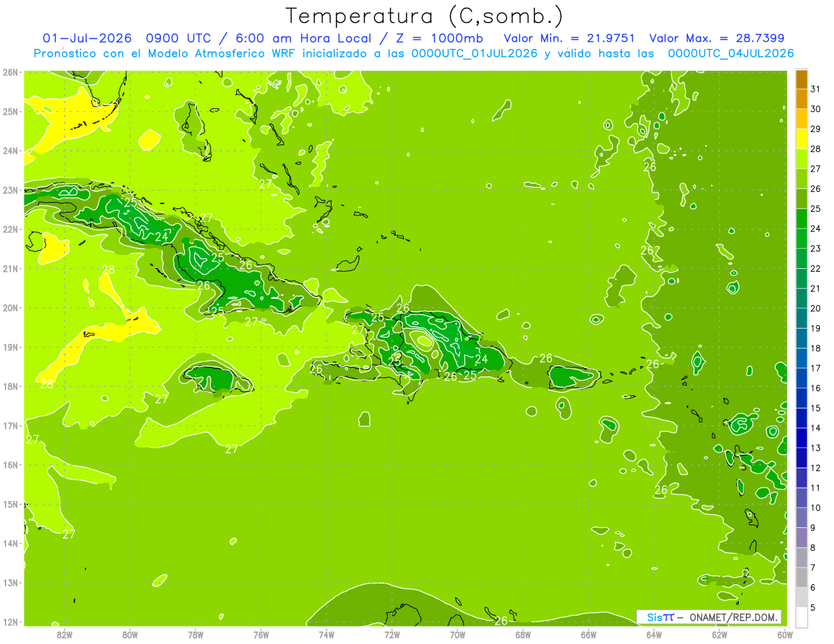Click the 14N latitude axis label
This screenshot has height=644, width=834.
(10, 543)
